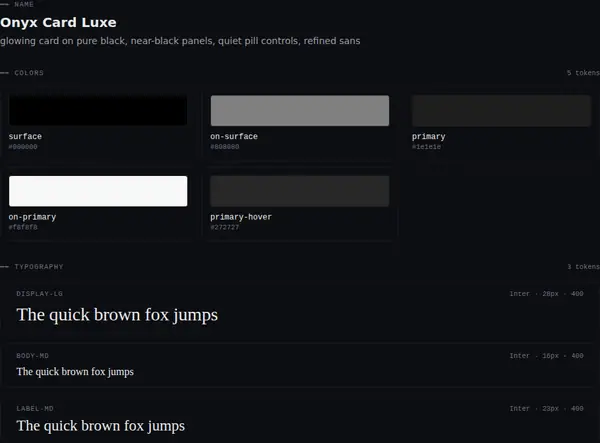Click the description starting 'glowing card on pure black'
Image resolution: width=600 pixels, height=443 pixels.
[180, 41]
